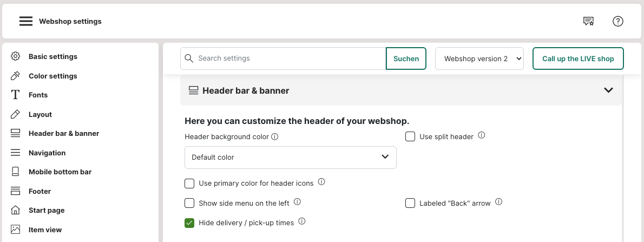This screenshot has width=644, height=242.
Task: Enable Labeled "Back" arrow checkbox
Action: [x=410, y=203]
